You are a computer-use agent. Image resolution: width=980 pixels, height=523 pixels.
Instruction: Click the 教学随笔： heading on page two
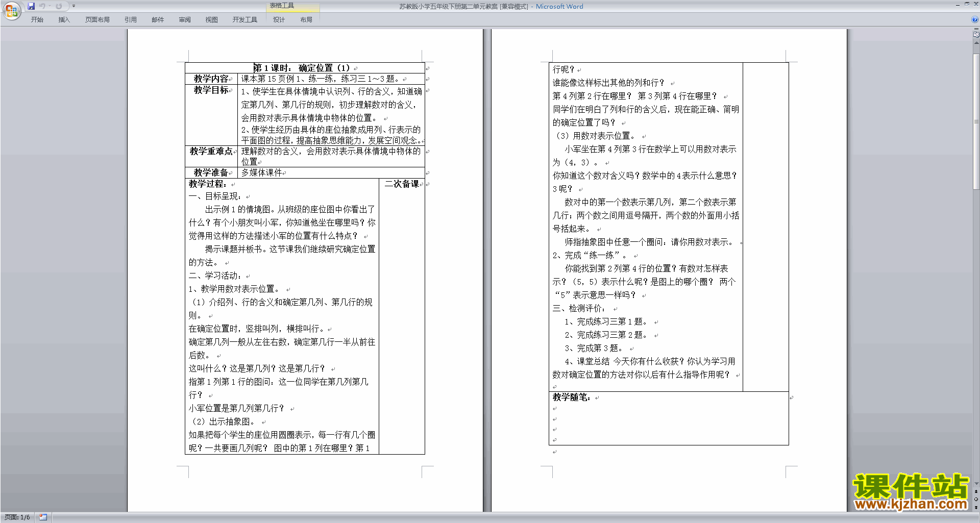[571, 397]
